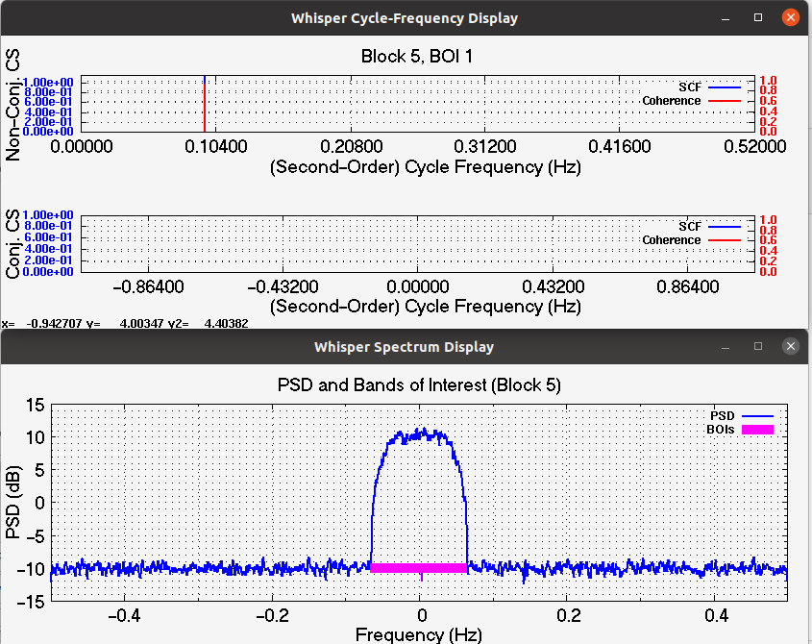The image size is (812, 644).
Task: Click the mouse coordinate readout in status bar
Action: click(x=125, y=324)
